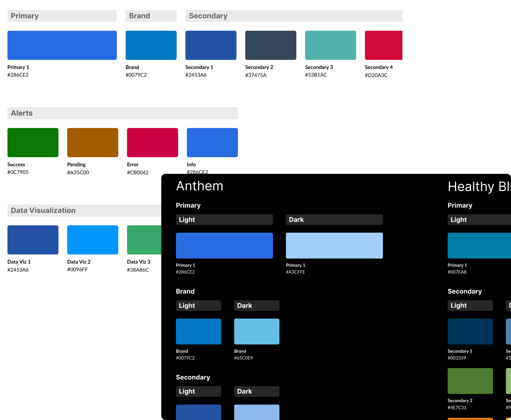Viewport: 511px width, 420px height.
Task: Select the Data Viz 2 bright blue swatch
Action: [x=92, y=240]
